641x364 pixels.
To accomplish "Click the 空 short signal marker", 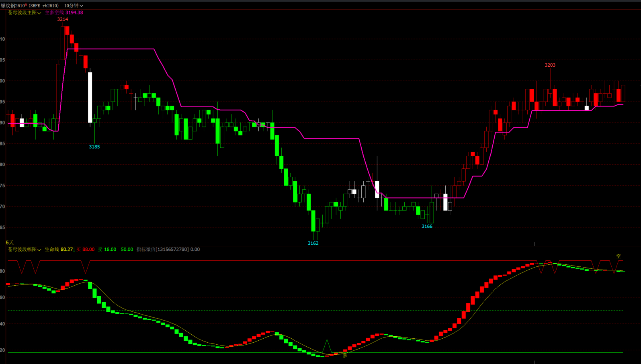I will [618, 256].
